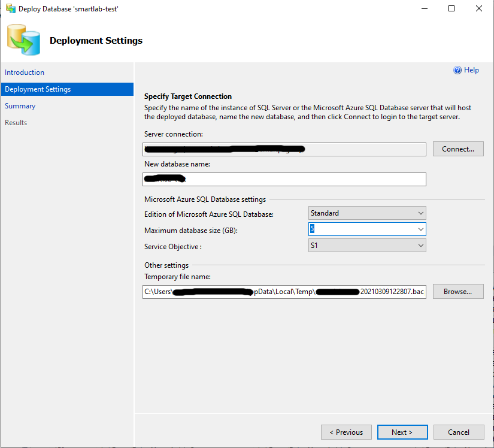Screen dimensions: 494x448
Task: Select the highlighted size value 5
Action: 313,229
